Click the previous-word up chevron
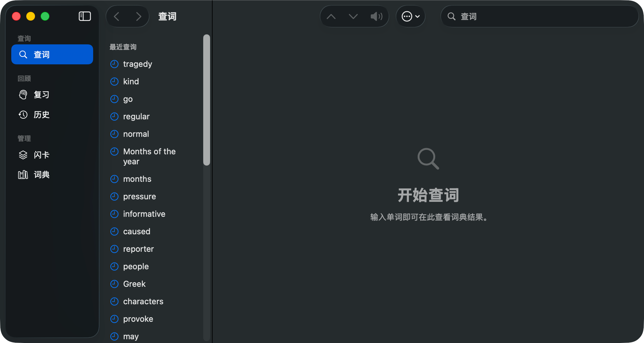Image resolution: width=644 pixels, height=343 pixels. (x=331, y=16)
